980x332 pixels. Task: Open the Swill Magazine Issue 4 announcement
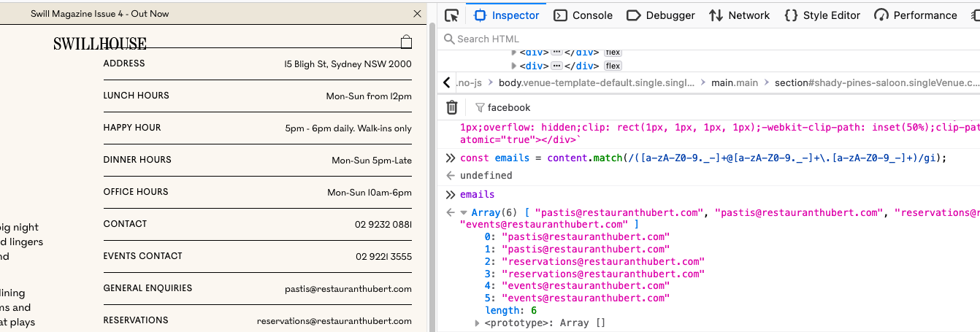click(99, 14)
